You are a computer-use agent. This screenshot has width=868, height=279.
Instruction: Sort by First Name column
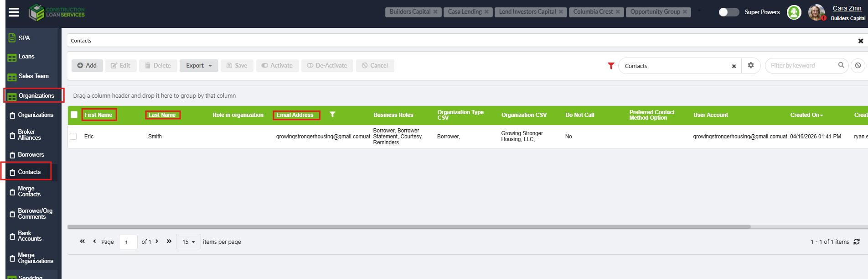[98, 115]
